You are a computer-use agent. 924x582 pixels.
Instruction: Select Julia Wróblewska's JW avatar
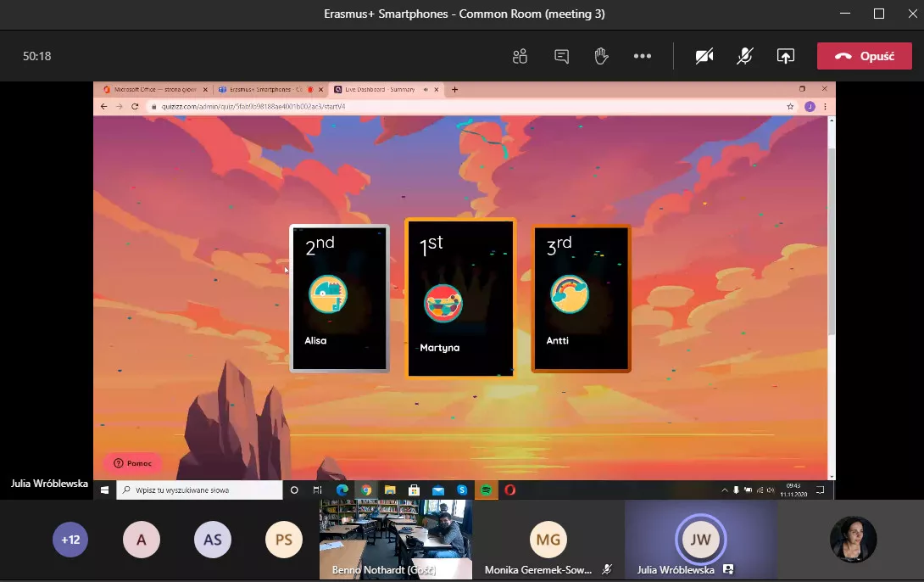700,539
